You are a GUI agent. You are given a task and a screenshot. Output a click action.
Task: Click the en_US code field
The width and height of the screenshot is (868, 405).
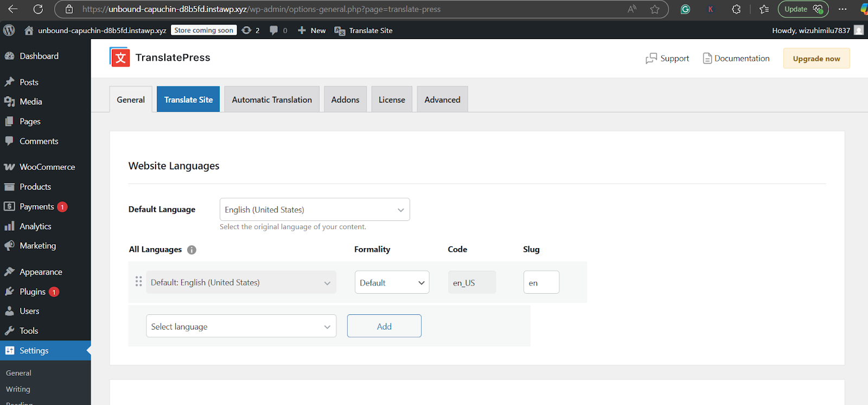tap(472, 282)
